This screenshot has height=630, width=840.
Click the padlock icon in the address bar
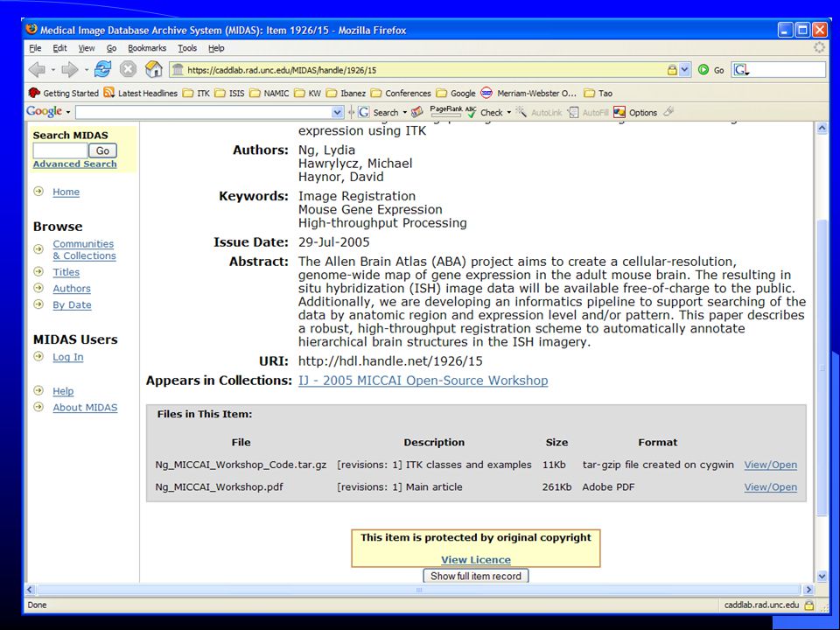point(672,70)
